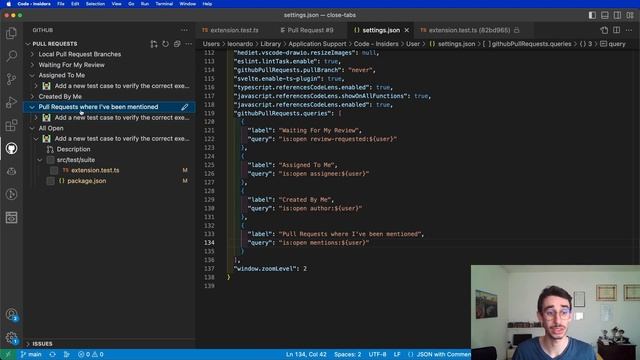
Task: Toggle secondary sidebar layout icon
Action: pos(618,15)
